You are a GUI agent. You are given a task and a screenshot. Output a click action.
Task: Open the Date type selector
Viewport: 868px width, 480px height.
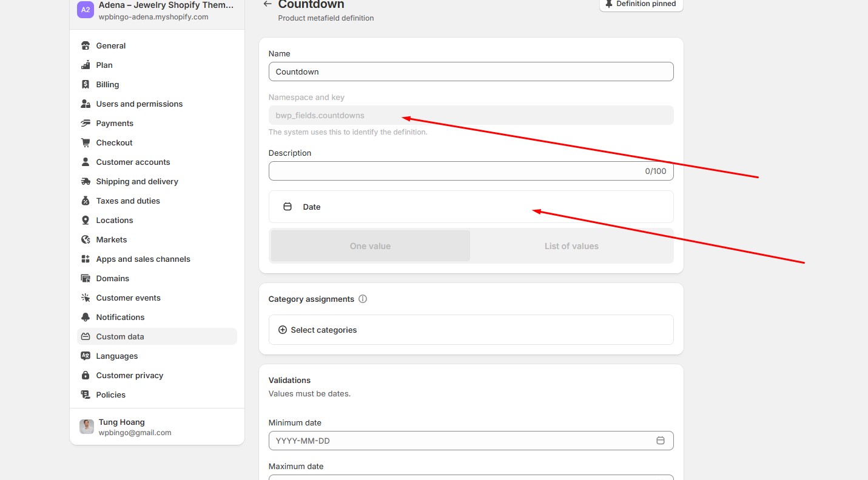click(x=471, y=207)
